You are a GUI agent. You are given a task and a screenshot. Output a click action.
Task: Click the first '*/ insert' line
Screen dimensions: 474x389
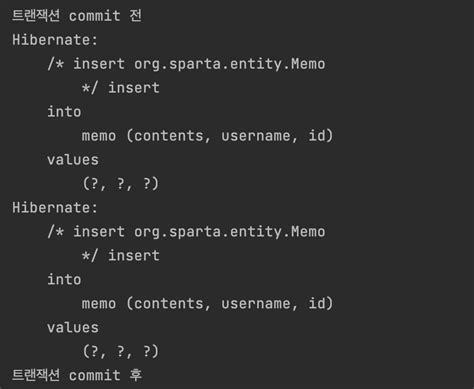[121, 88]
